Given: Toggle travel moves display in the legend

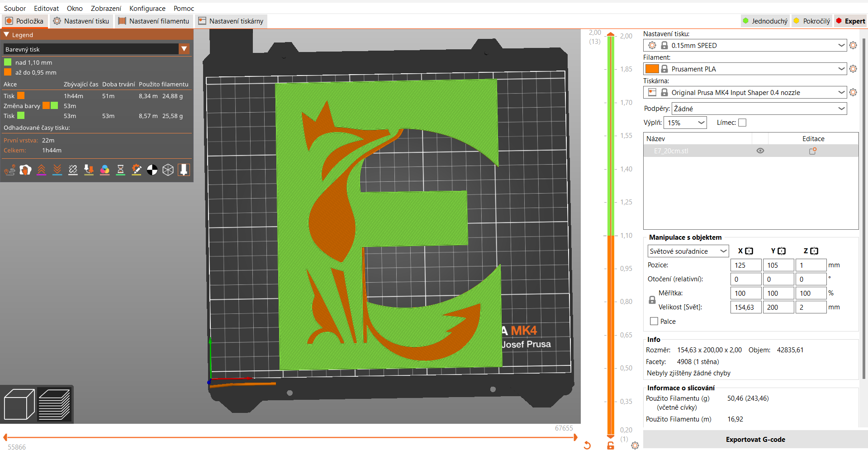Looking at the screenshot, I should pyautogui.click(x=9, y=170).
